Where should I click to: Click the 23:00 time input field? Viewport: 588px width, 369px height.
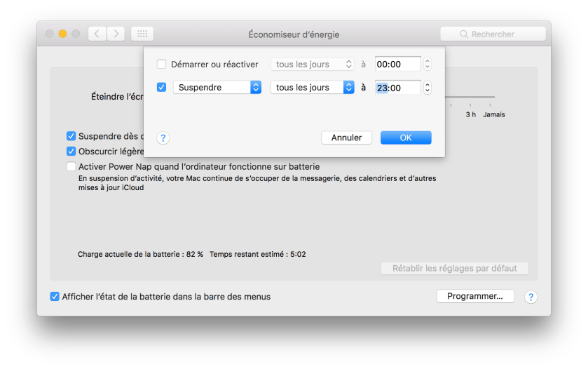(397, 88)
